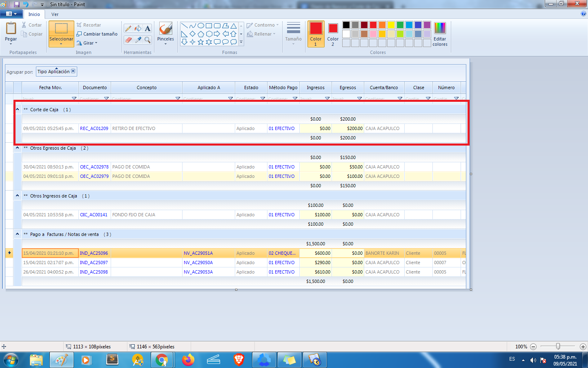Click the Pegar paste button
588x368 pixels.
[x=11, y=31]
